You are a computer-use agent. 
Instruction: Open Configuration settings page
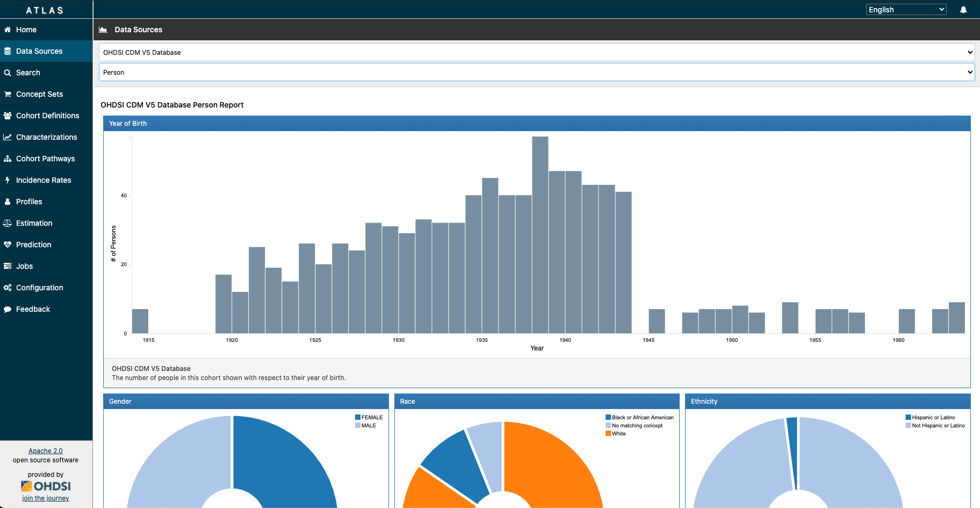click(46, 288)
